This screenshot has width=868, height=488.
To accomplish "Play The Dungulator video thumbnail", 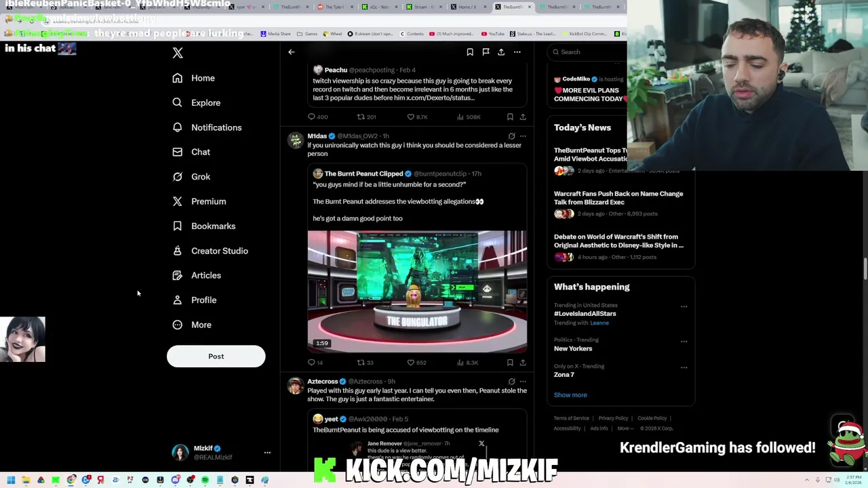I will tap(417, 292).
